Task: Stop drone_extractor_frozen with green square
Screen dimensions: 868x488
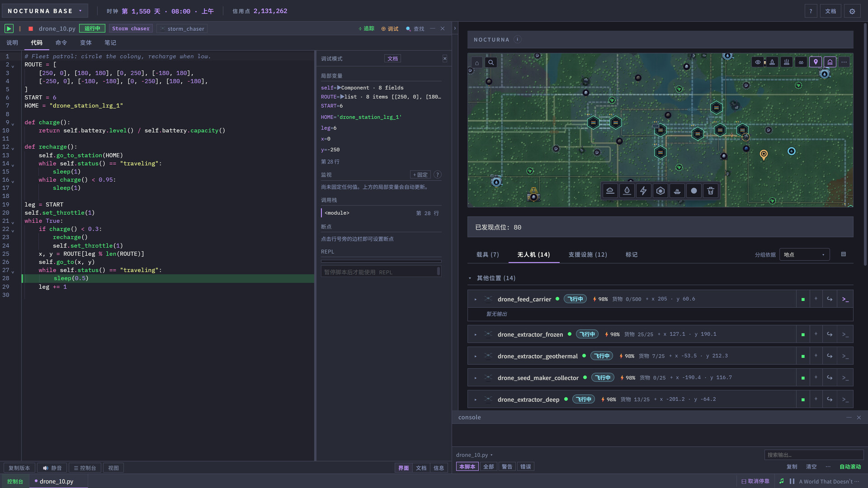Action: click(x=803, y=334)
